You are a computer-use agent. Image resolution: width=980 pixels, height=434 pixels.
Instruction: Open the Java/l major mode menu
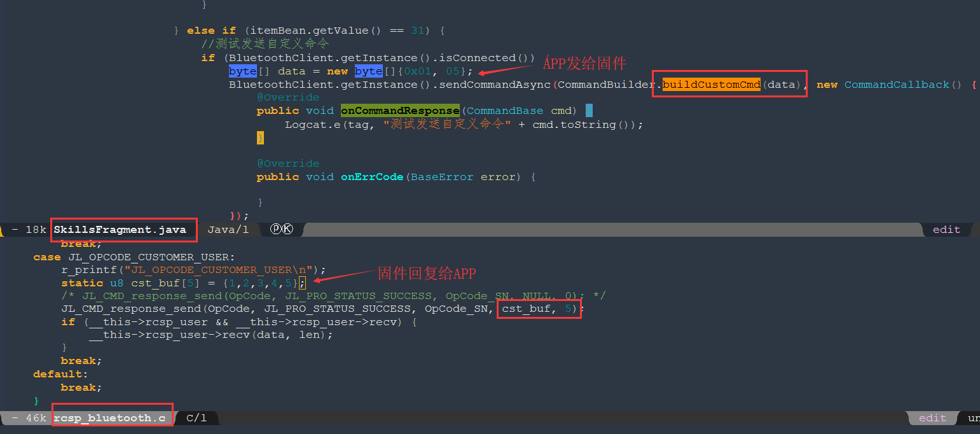click(228, 229)
